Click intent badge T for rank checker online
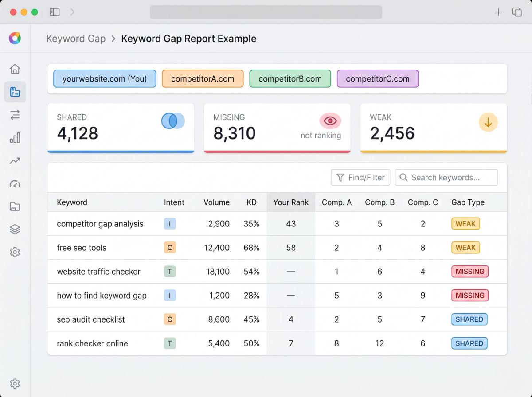 170,343
